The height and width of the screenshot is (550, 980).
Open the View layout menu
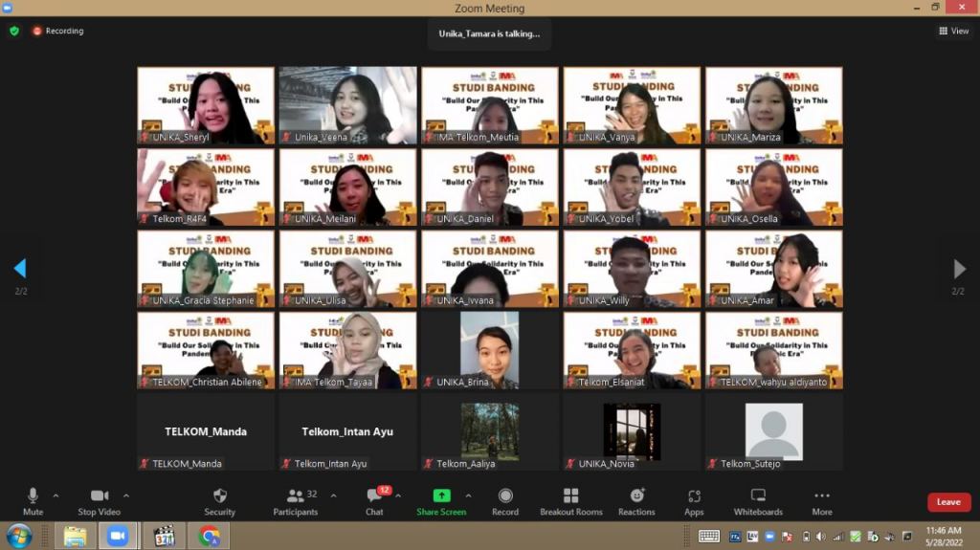(x=954, y=31)
